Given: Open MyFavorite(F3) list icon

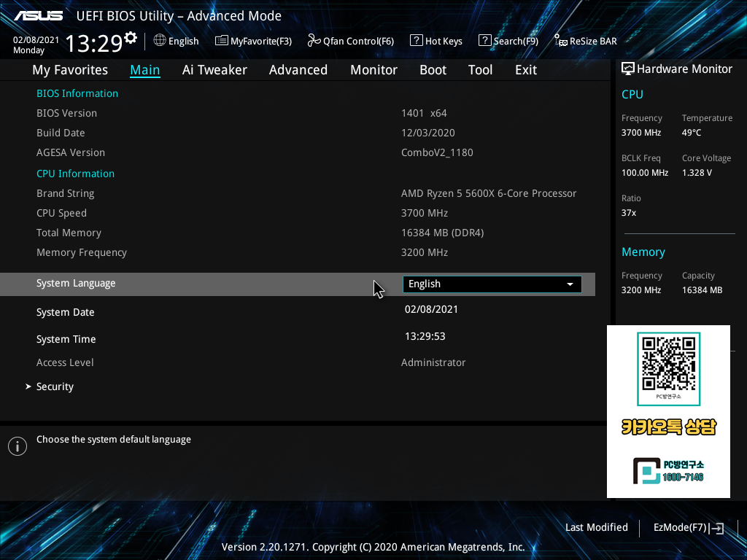Looking at the screenshot, I should coord(222,41).
